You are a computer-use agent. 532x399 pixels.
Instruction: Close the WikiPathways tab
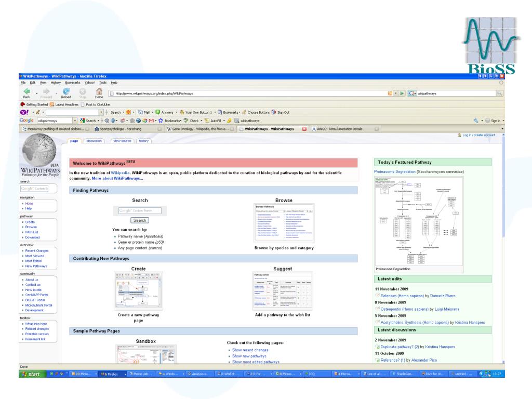click(x=304, y=129)
